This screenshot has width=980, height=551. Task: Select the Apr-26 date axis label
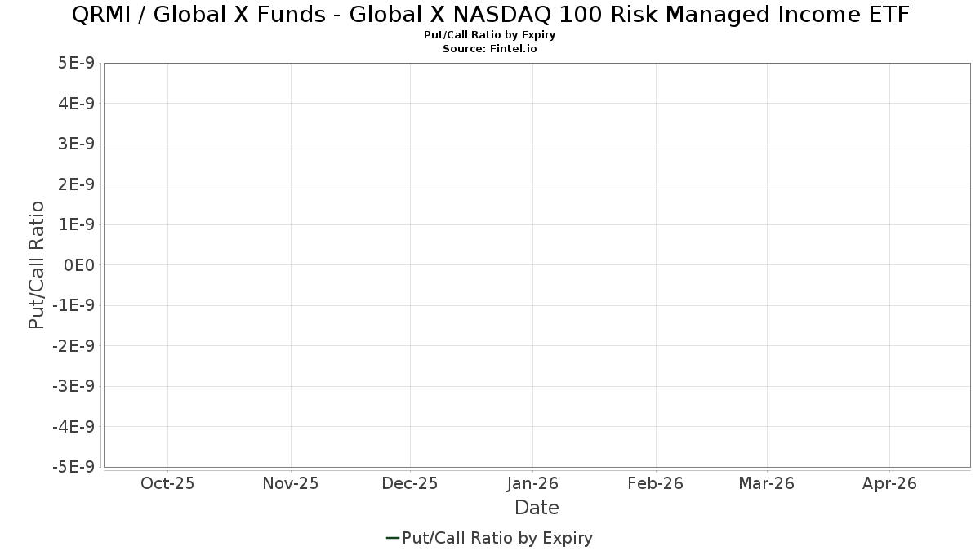pyautogui.click(x=889, y=483)
